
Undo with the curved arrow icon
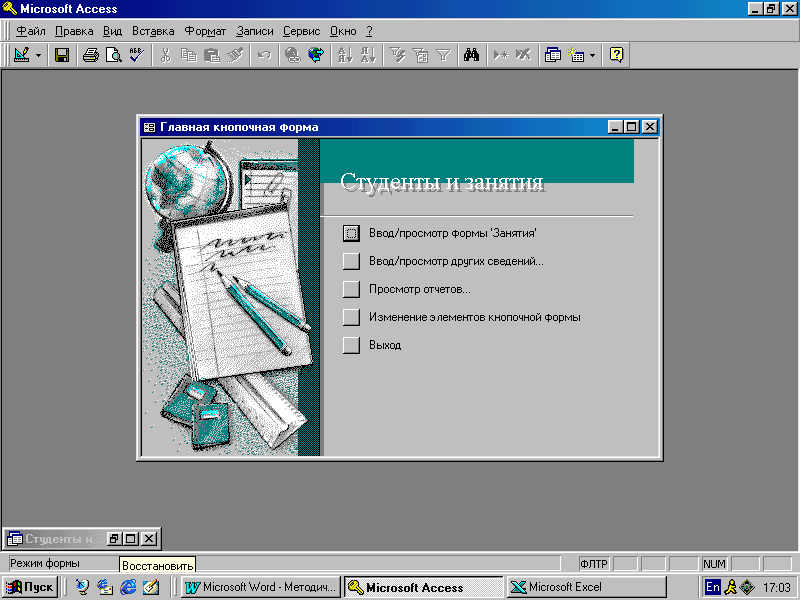point(264,55)
